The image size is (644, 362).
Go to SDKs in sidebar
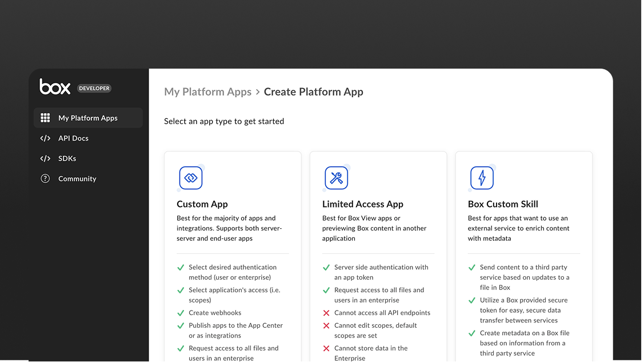pos(67,158)
